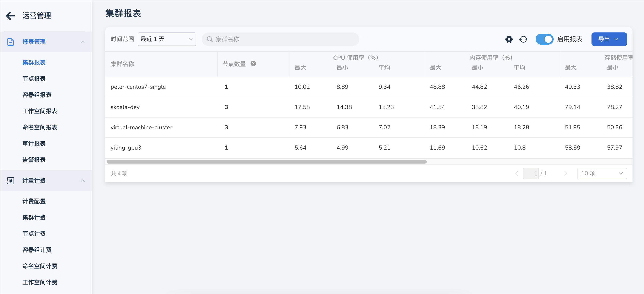
Task: Click the 48.88 memory max value
Action: click(x=437, y=87)
